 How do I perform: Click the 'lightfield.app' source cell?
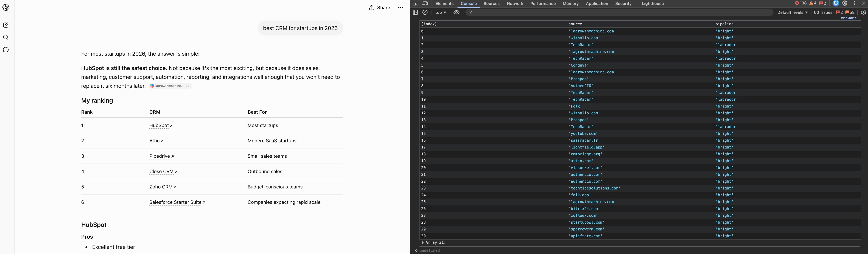click(x=640, y=147)
